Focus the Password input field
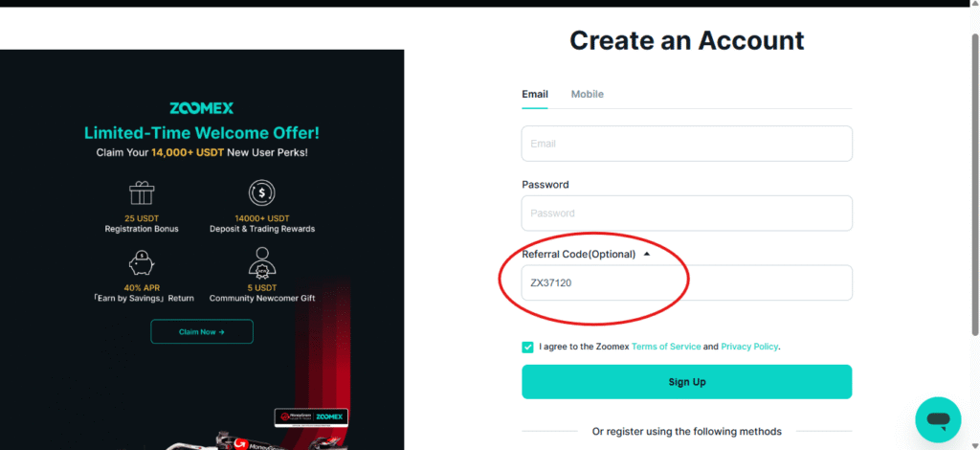This screenshot has height=450, width=980. (687, 214)
